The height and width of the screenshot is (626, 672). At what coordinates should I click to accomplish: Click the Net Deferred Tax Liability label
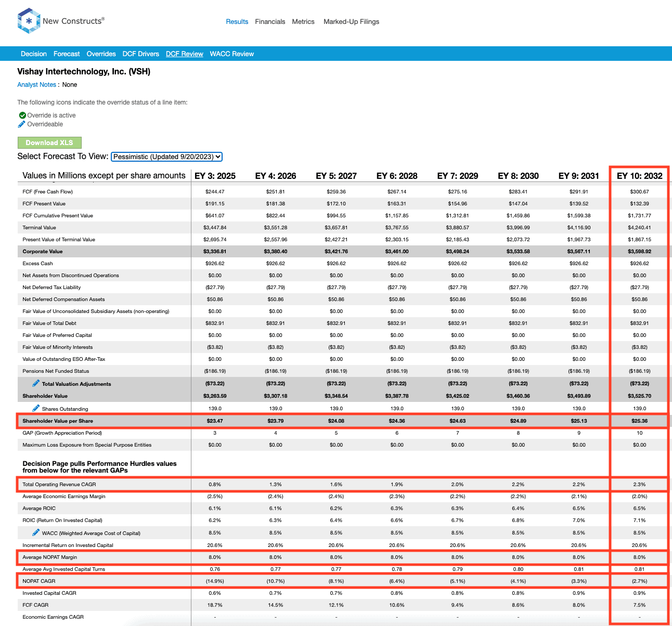click(51, 288)
